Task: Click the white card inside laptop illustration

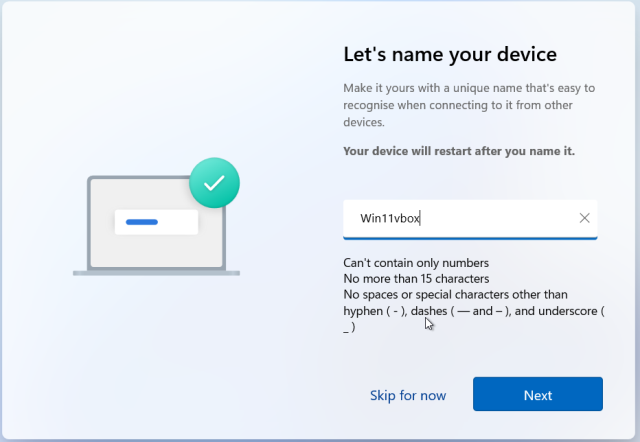Action: (x=155, y=222)
